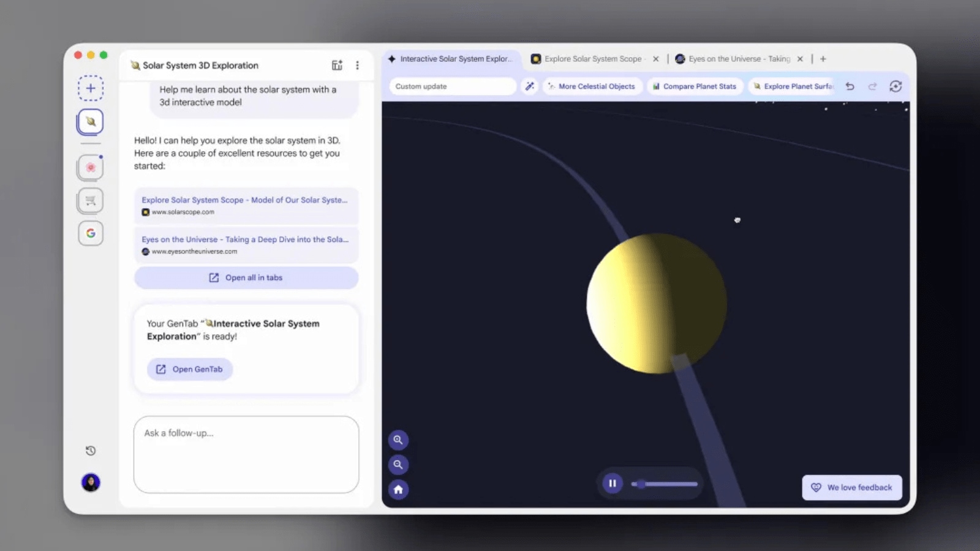Zoom in on the solar system model
Screen dimensions: 980x551
[x=398, y=440]
